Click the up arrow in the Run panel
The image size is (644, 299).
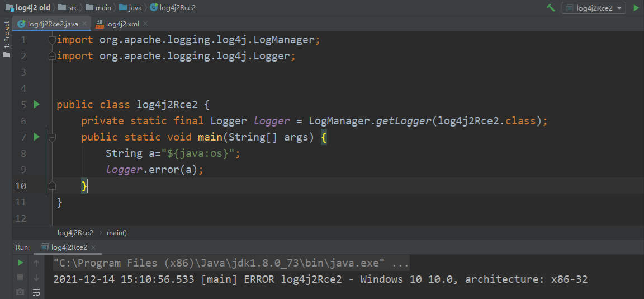36,263
